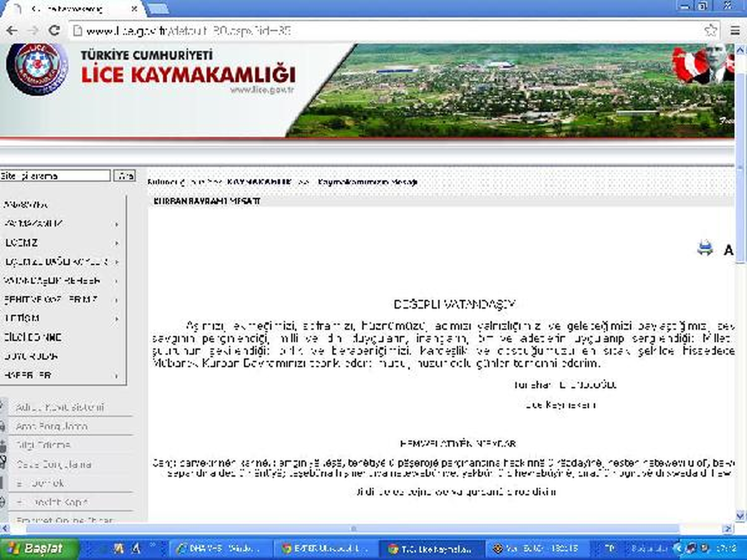Click the address bar URL field
Screen dimensions: 747x560
(x=386, y=30)
